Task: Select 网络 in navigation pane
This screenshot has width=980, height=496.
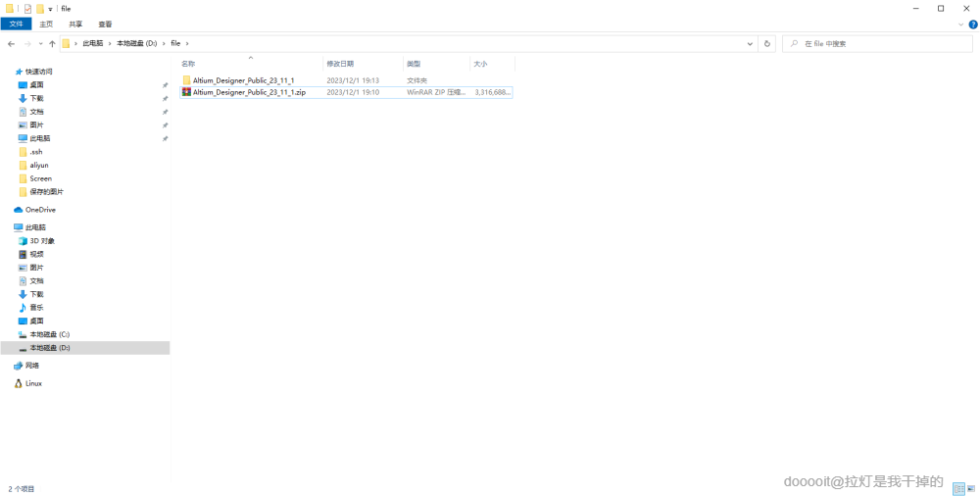Action: (32, 366)
